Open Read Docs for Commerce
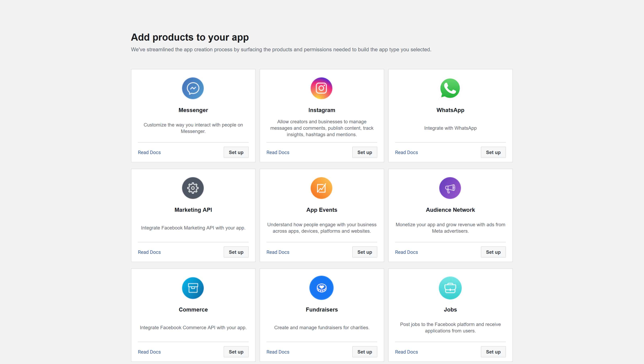Image resolution: width=644 pixels, height=364 pixels. pyautogui.click(x=149, y=352)
